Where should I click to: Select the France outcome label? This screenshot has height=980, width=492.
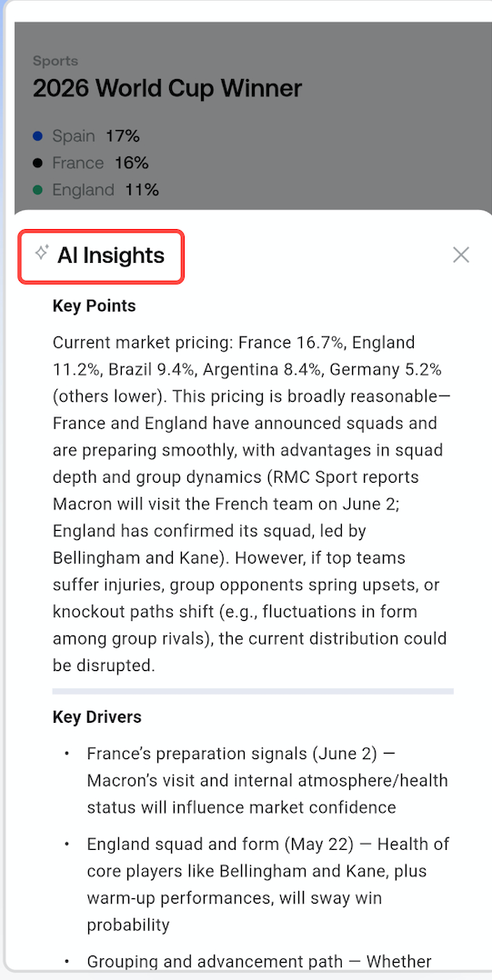click(77, 163)
